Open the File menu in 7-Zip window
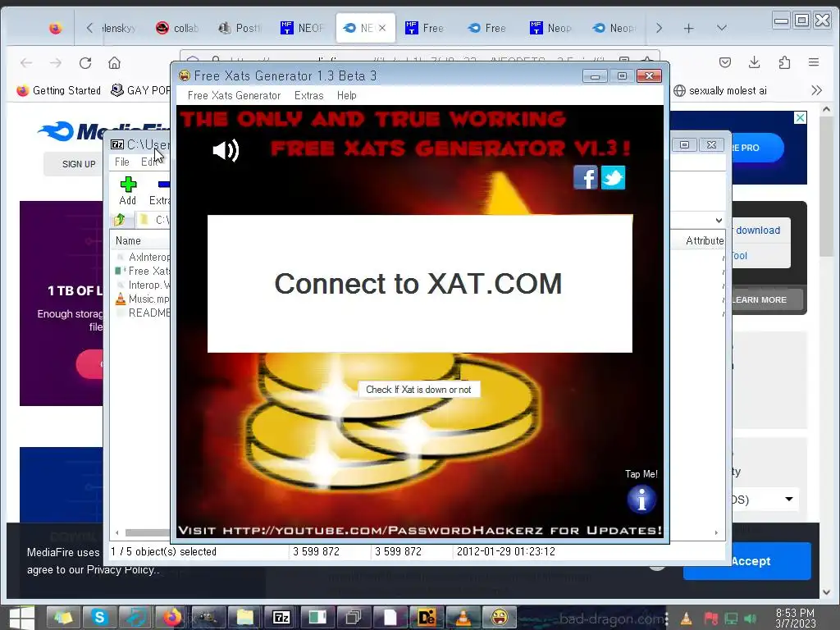Image resolution: width=840 pixels, height=630 pixels. coord(122,162)
